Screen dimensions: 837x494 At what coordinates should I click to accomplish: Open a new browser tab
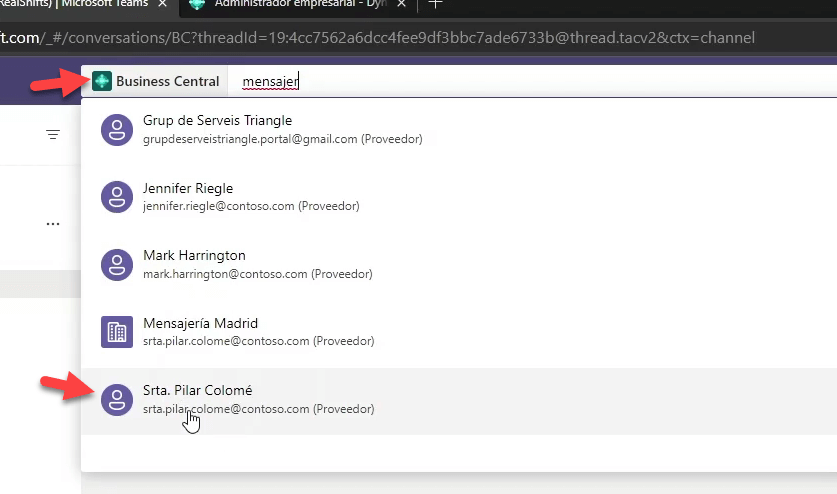[x=435, y=5]
